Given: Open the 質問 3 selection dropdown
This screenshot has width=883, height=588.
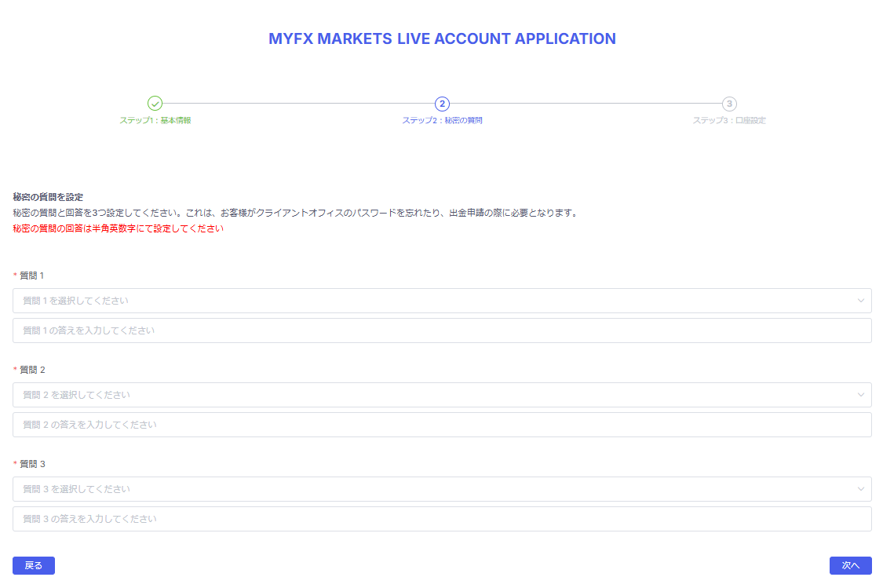Looking at the screenshot, I should [x=442, y=489].
